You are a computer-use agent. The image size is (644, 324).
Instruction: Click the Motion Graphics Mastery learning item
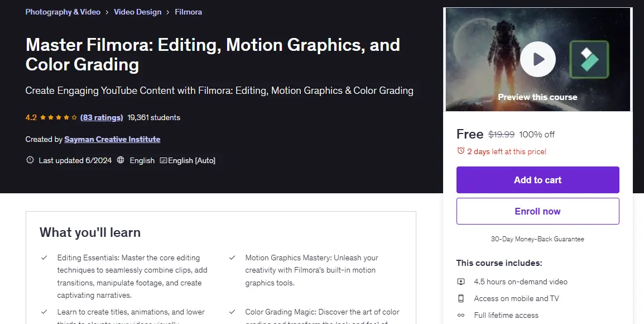coord(312,270)
